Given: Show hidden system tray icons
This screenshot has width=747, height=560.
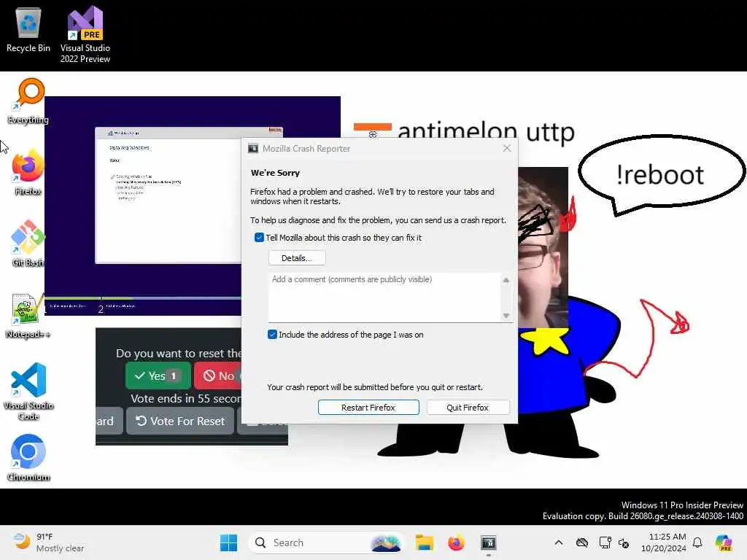Looking at the screenshot, I should pos(559,542).
